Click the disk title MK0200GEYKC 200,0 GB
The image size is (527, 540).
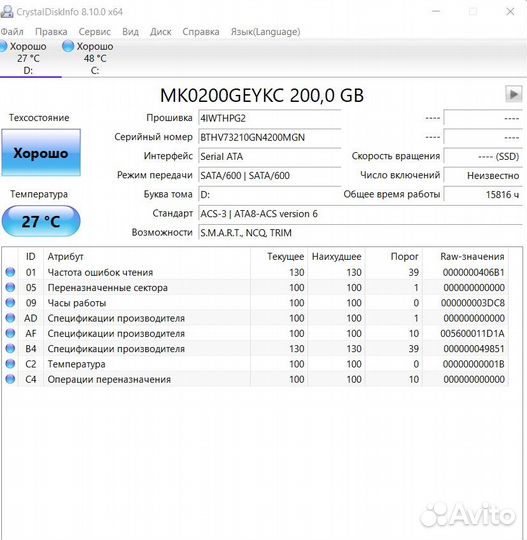pos(262,95)
